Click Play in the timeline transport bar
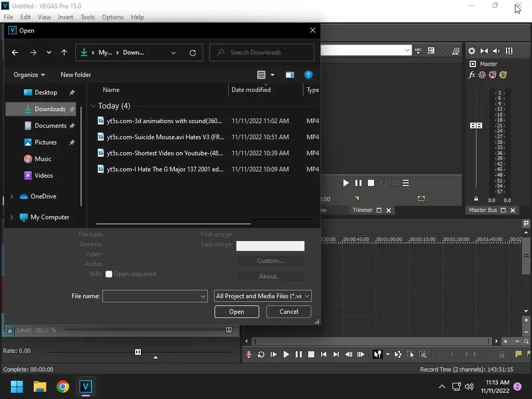Screen dimensions: 532x399 [286, 354]
